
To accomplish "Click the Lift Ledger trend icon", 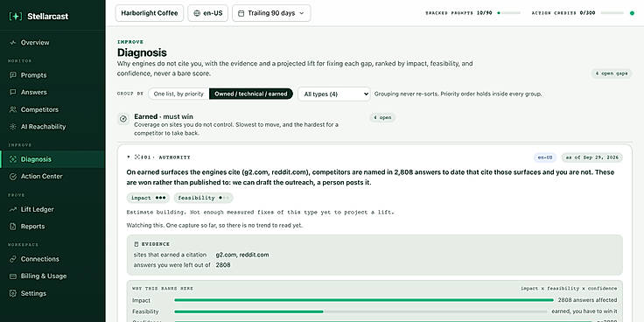I will pos(13,209).
